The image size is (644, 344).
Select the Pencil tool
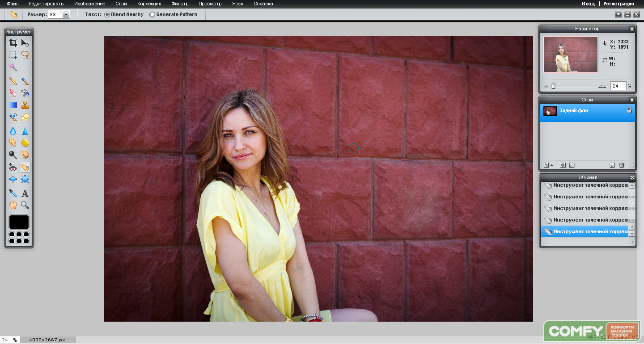13,81
